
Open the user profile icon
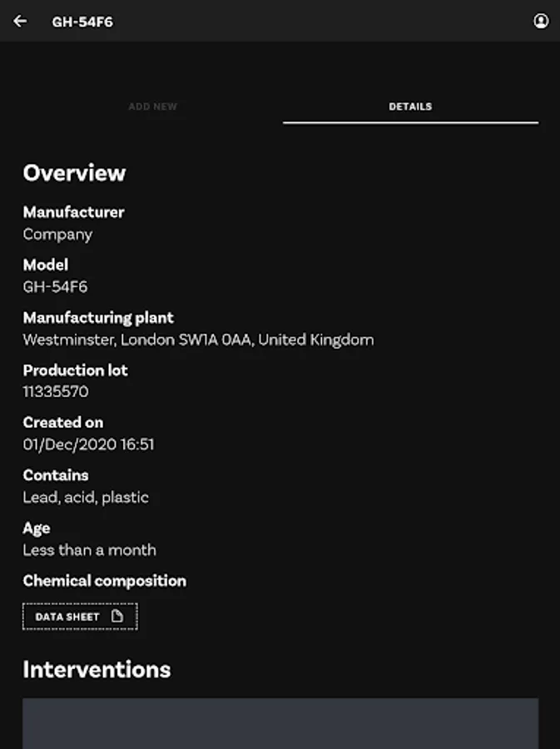pos(541,22)
